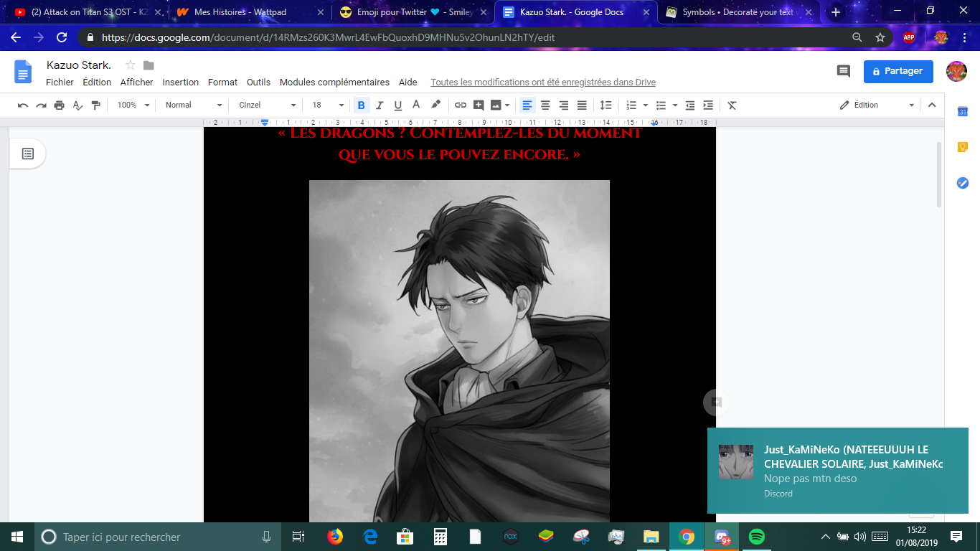Click the Clear formatting icon

[x=732, y=105]
